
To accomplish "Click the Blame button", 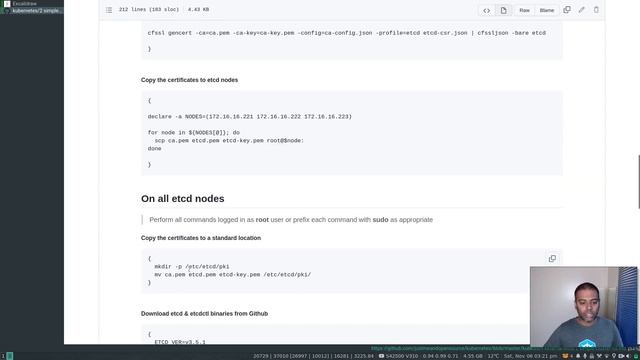I will (547, 10).
